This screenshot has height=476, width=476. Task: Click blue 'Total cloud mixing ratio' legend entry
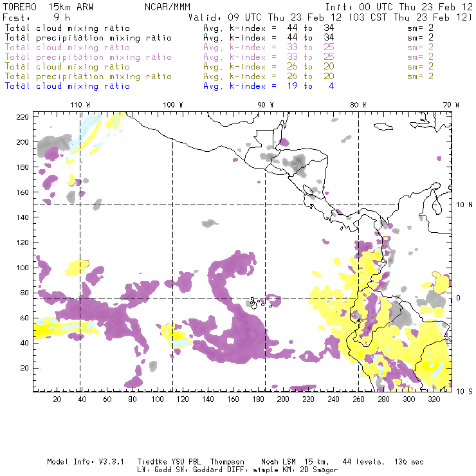(x=68, y=86)
